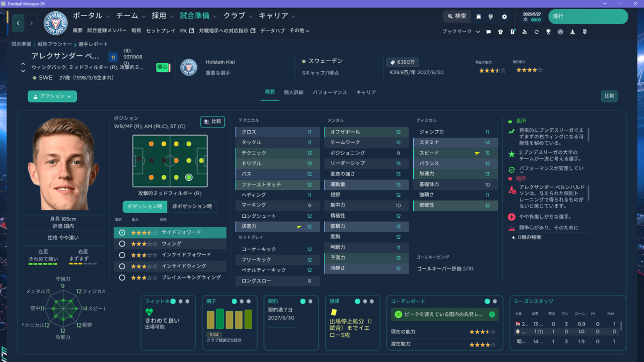644x362 pixels.
Task: Open the ブックマーク dropdown
Action: click(460, 32)
